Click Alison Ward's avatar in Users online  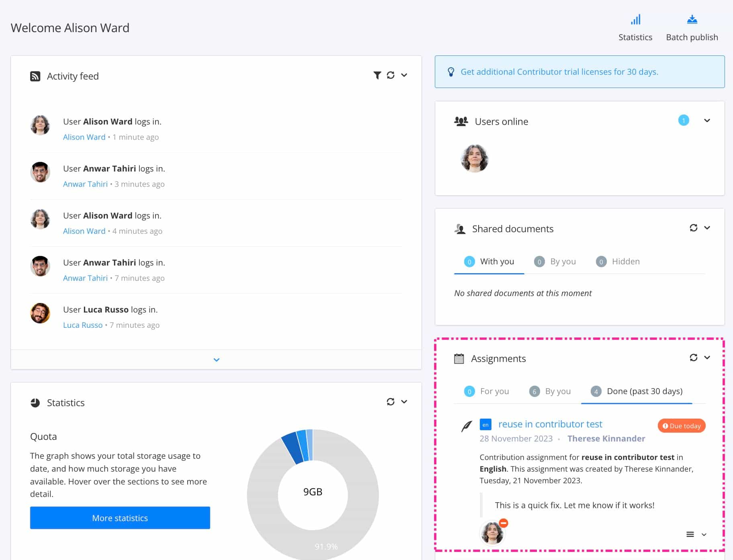click(x=474, y=159)
